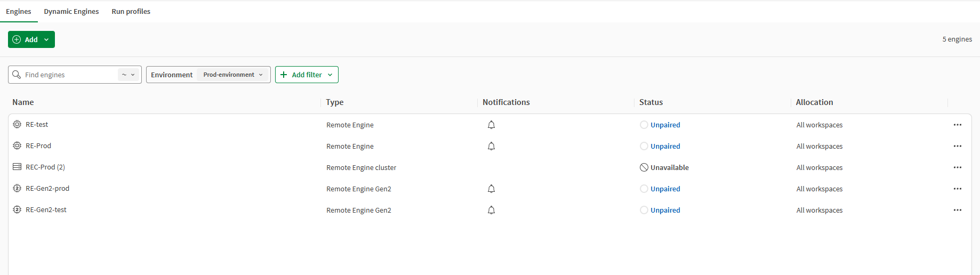Open the three-dot menu for RE-Prod
The height and width of the screenshot is (275, 980).
click(x=957, y=146)
